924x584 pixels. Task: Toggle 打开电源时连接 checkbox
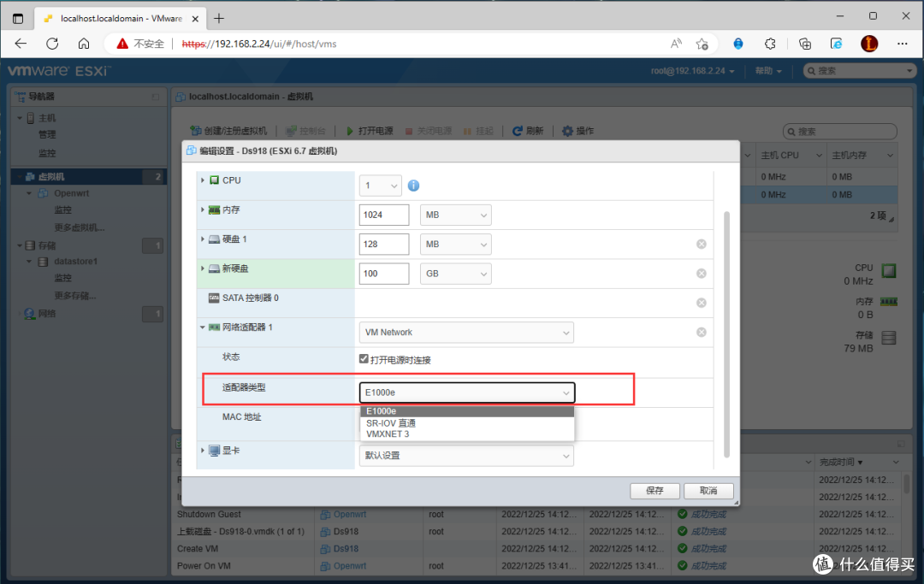pyautogui.click(x=364, y=360)
